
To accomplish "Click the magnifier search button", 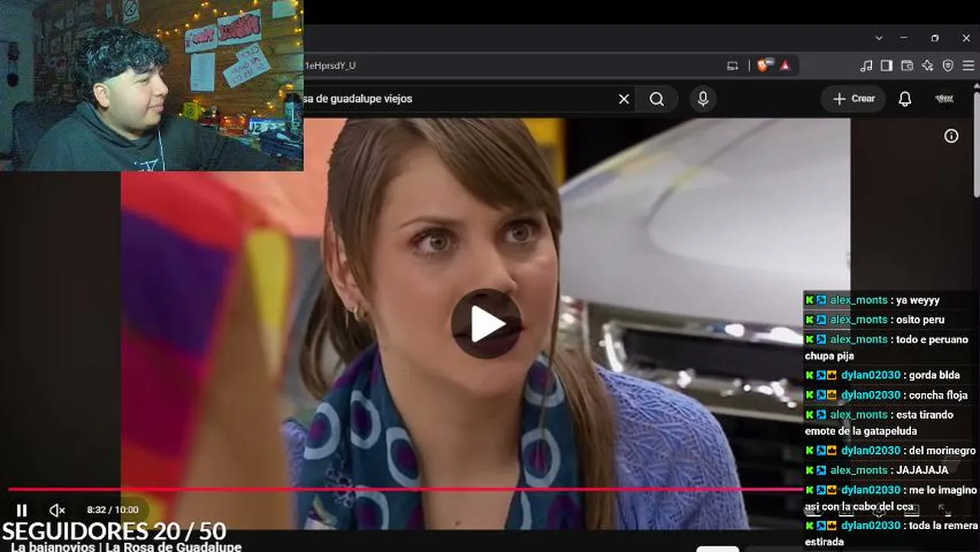I will click(657, 99).
